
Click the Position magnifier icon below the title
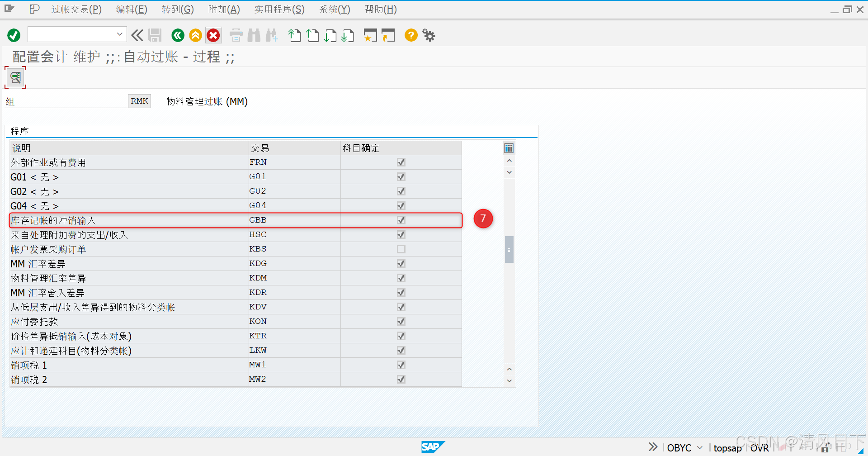coord(15,77)
